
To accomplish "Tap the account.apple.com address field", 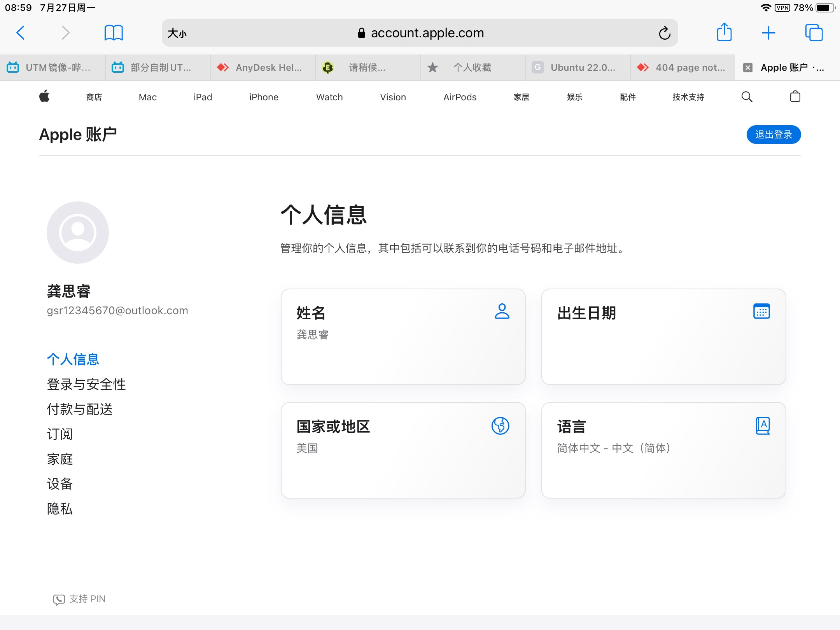I will [420, 33].
